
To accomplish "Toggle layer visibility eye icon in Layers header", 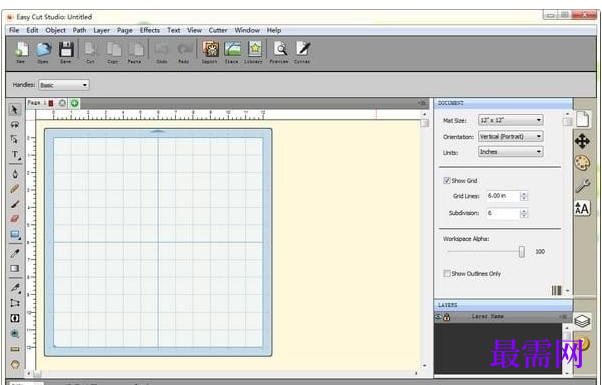I will [x=438, y=317].
